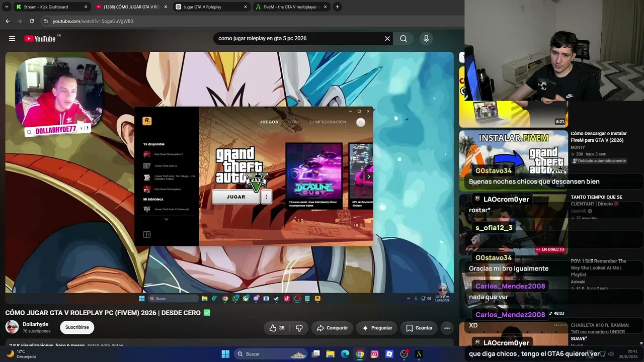The height and width of the screenshot is (362, 644).
Task: Open Instagram from the taskbar
Action: point(374,354)
